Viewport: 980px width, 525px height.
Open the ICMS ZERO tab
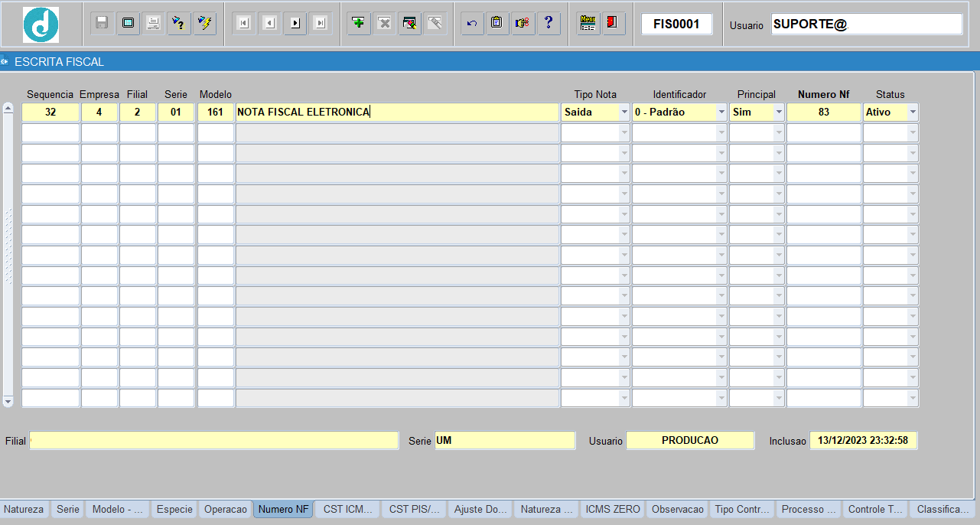612,509
